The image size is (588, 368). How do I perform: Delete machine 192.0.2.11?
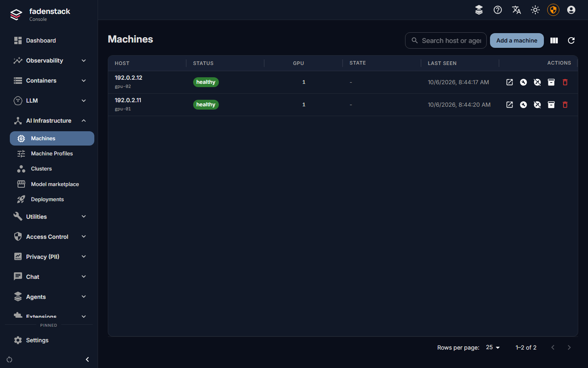tap(565, 105)
